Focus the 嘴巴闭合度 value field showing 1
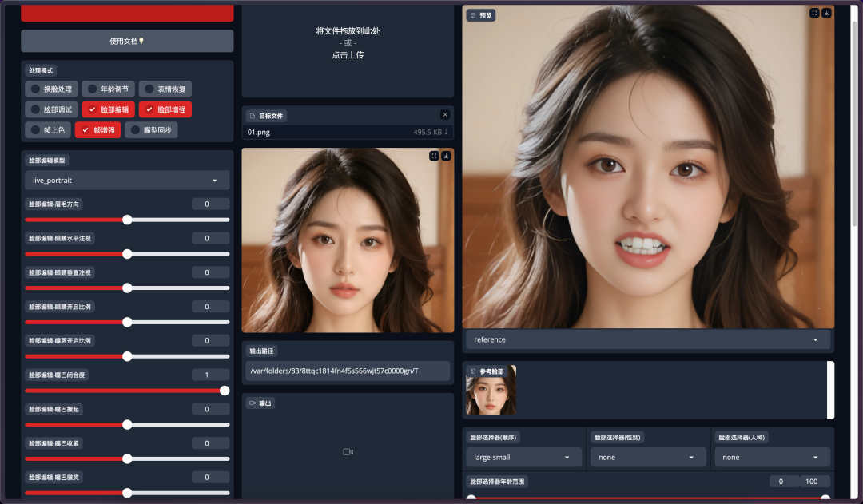 pyautogui.click(x=210, y=375)
